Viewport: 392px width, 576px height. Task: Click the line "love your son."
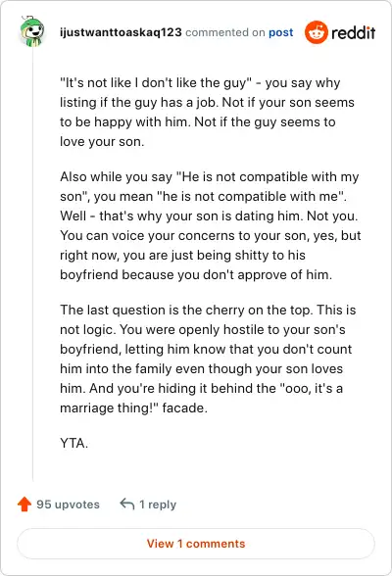102,141
